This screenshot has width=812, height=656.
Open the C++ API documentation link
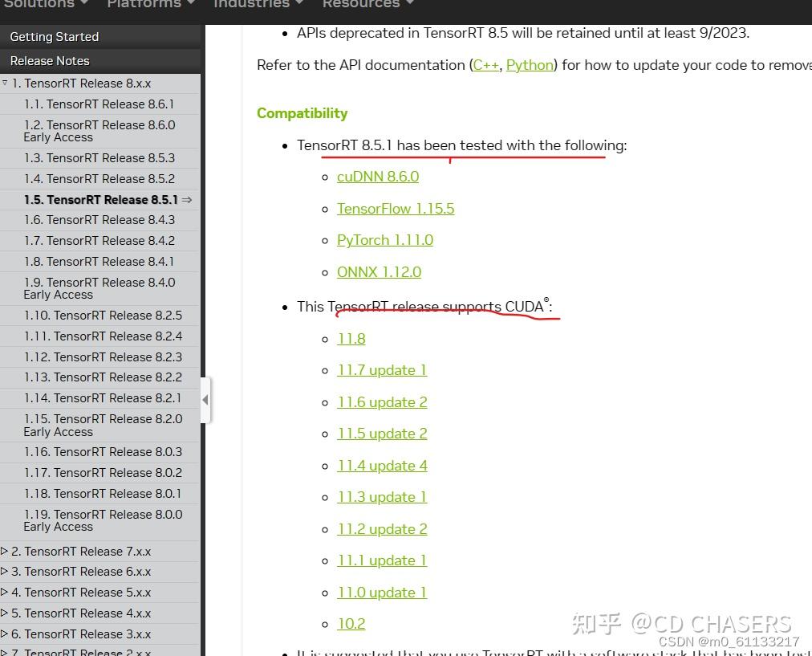485,65
